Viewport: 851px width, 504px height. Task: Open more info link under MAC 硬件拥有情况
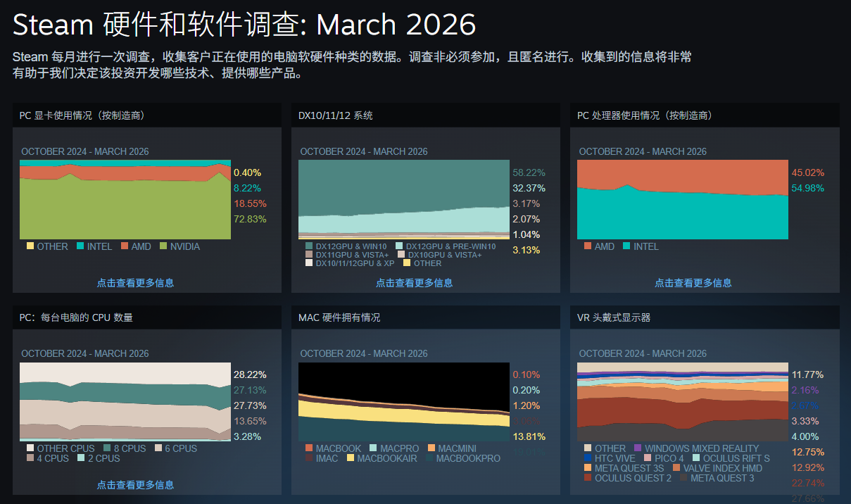[x=414, y=485]
